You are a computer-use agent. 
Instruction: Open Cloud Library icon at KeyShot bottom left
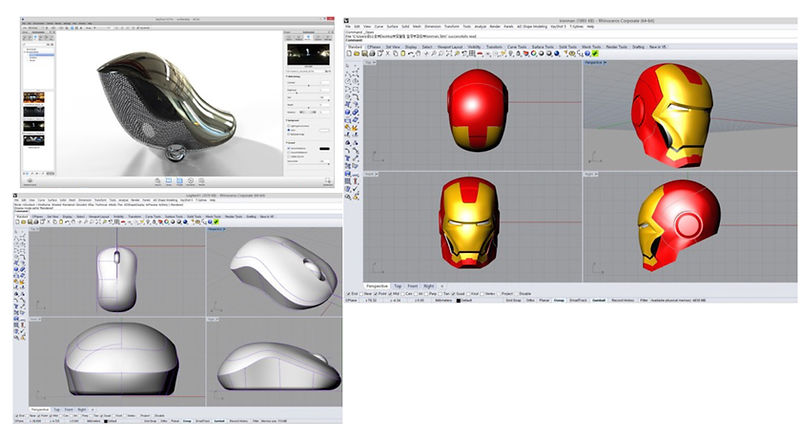point(30,182)
